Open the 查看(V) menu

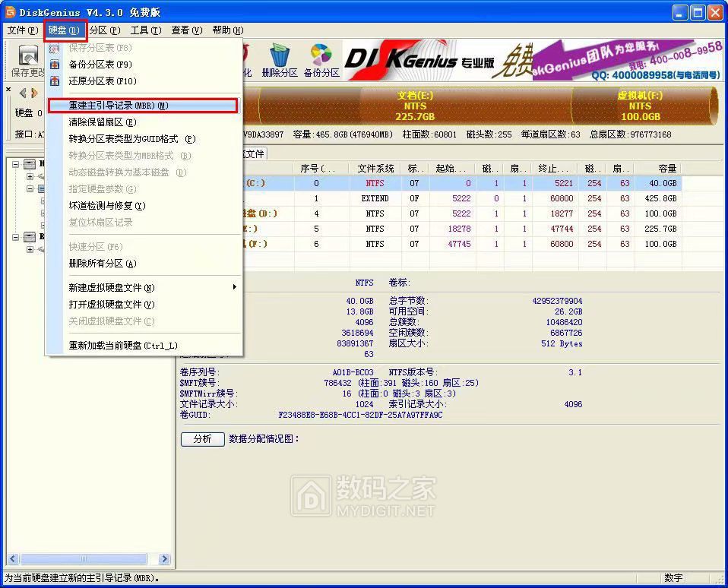[187, 30]
